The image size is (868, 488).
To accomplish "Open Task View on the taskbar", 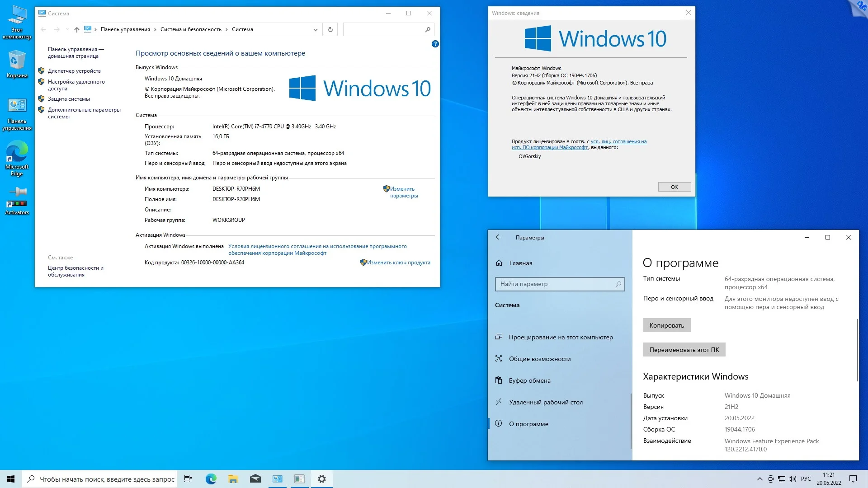I will pos(188,479).
